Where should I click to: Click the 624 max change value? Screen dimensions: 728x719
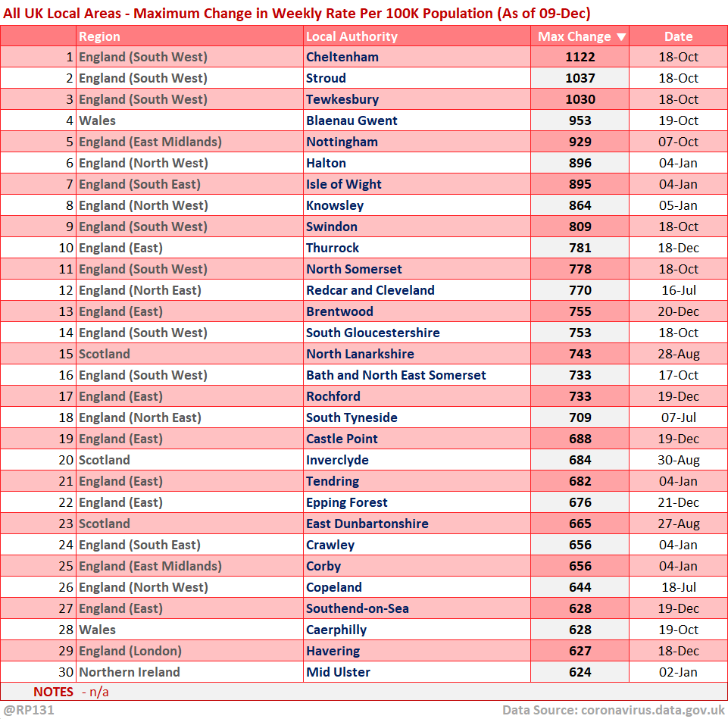(580, 672)
